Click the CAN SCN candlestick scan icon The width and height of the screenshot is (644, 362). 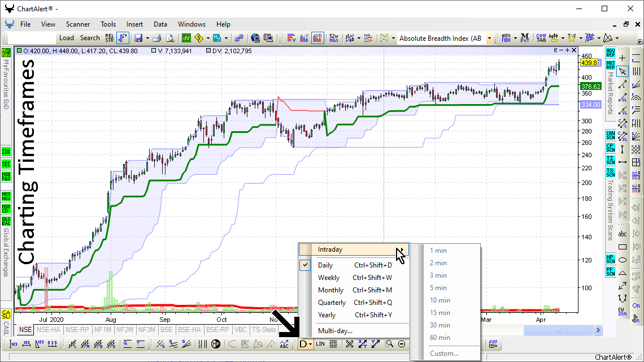610,135
